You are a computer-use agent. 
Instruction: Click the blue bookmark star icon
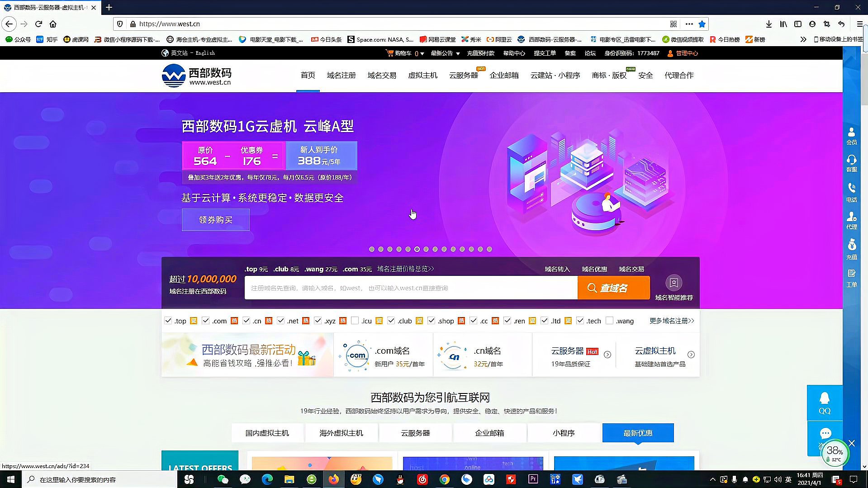coord(702,24)
